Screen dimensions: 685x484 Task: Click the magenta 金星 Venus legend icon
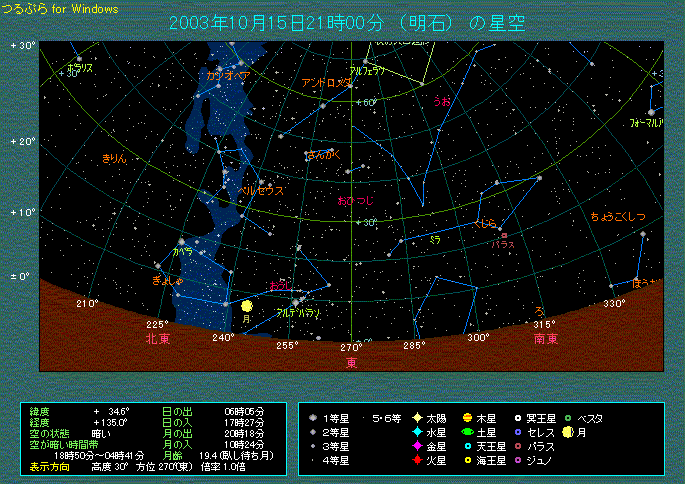click(x=417, y=446)
